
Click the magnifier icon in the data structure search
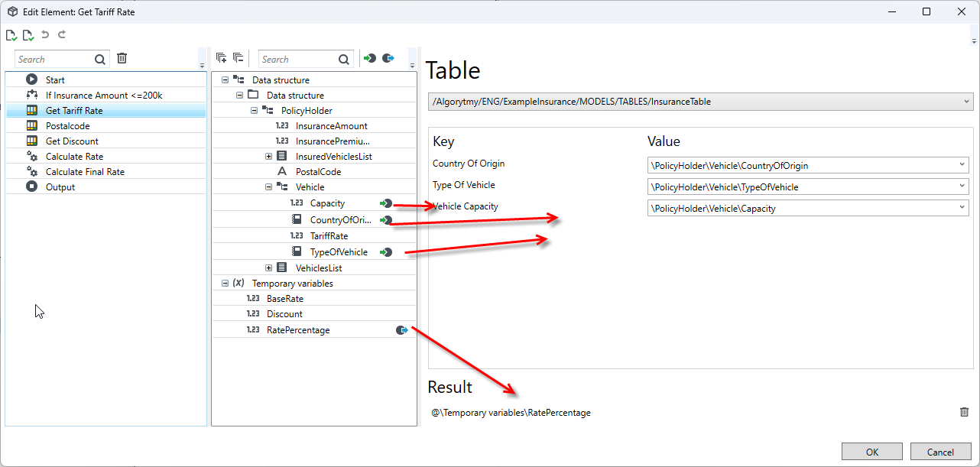coord(344,59)
